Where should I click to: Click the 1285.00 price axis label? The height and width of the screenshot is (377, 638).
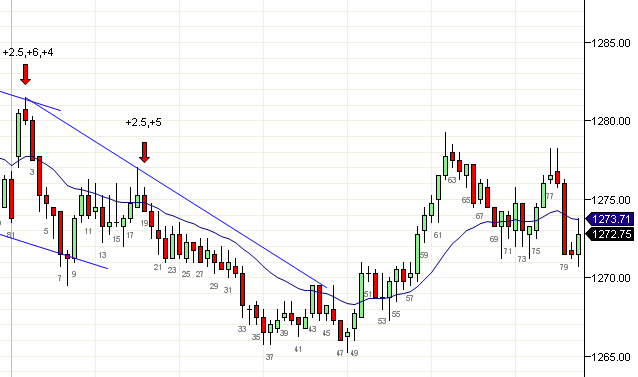[x=611, y=43]
